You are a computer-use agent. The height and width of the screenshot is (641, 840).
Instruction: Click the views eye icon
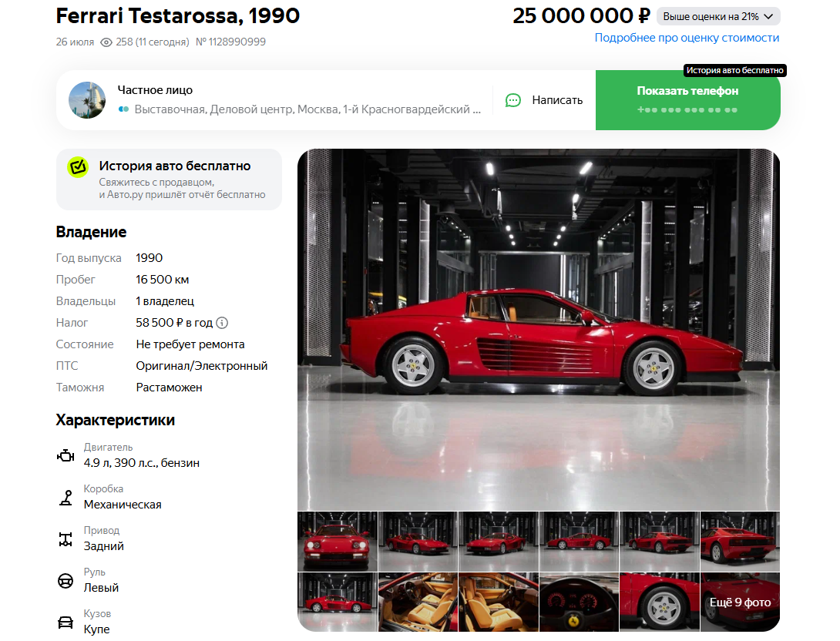click(106, 42)
